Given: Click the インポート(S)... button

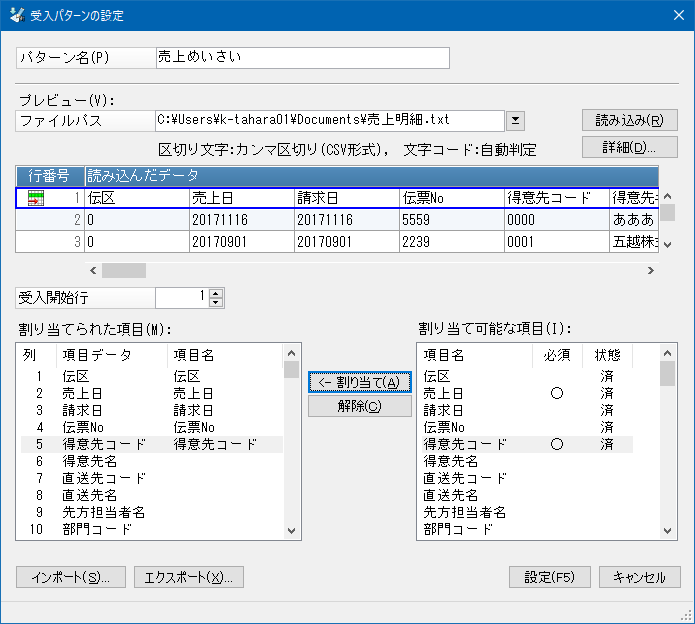Looking at the screenshot, I should pyautogui.click(x=70, y=577).
